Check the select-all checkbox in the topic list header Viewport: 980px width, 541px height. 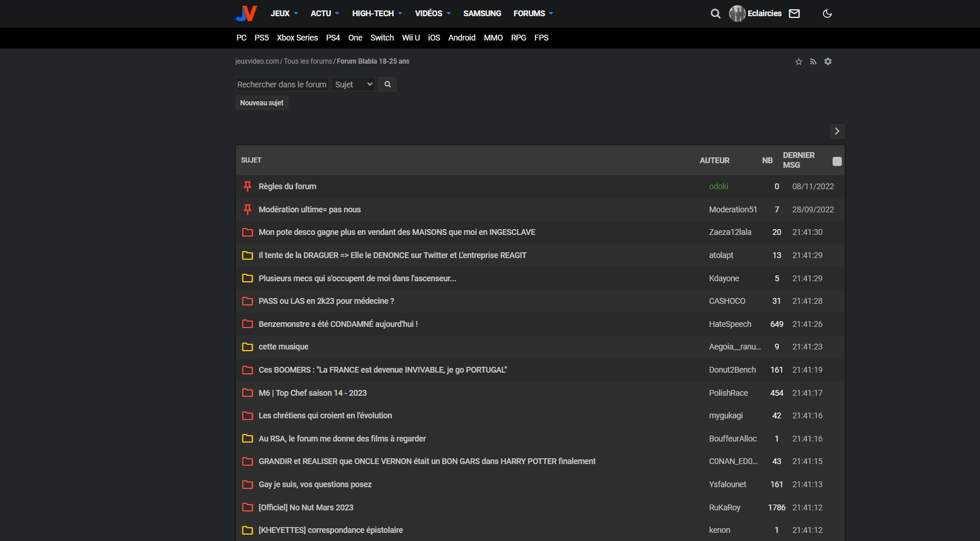837,161
